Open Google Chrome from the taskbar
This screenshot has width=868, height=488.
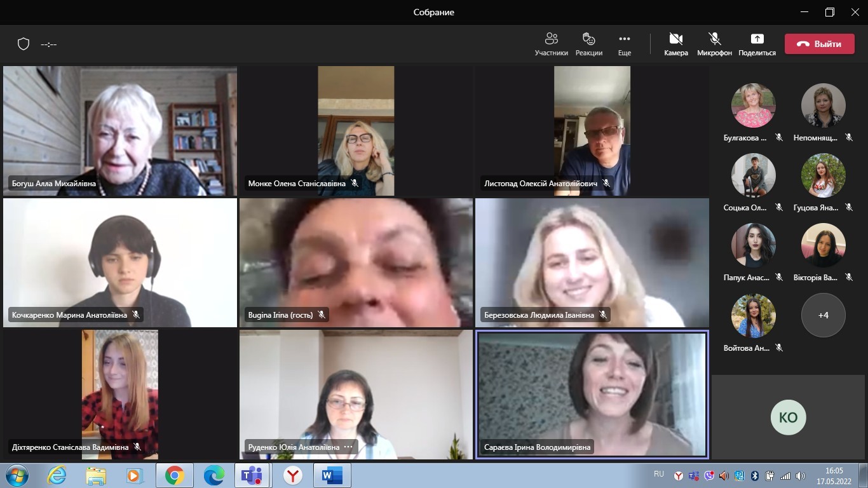tap(174, 475)
